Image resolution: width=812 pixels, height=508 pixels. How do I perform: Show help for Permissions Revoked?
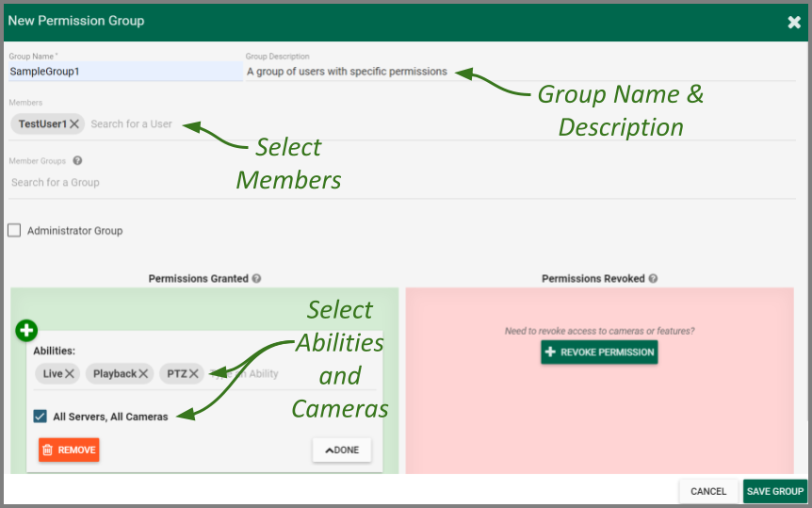(x=653, y=279)
